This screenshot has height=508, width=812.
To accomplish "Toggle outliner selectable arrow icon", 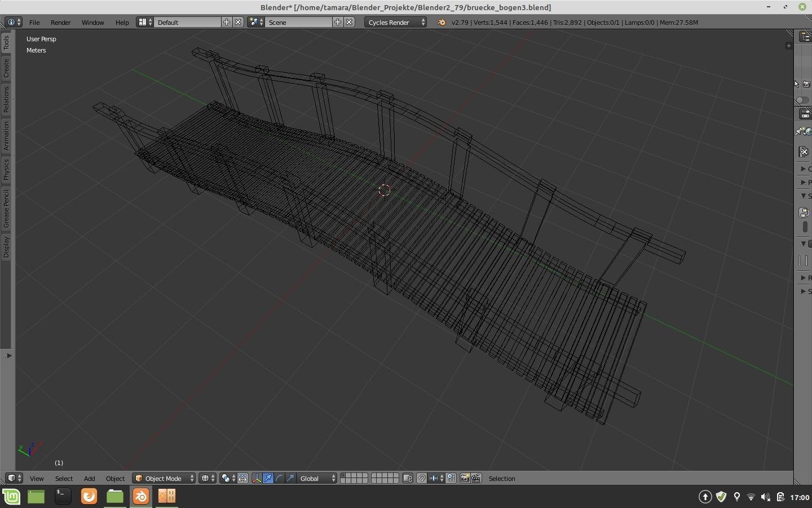I will pyautogui.click(x=797, y=84).
